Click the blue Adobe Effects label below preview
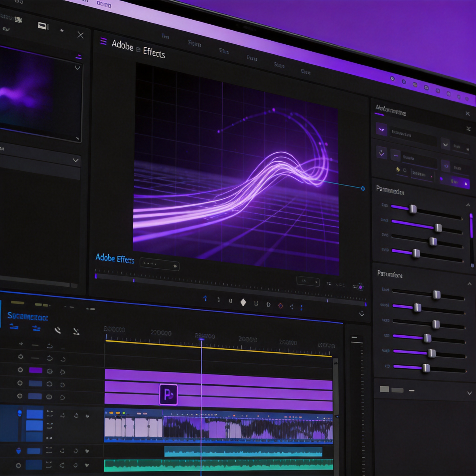The width and height of the screenshot is (476, 476). click(115, 258)
